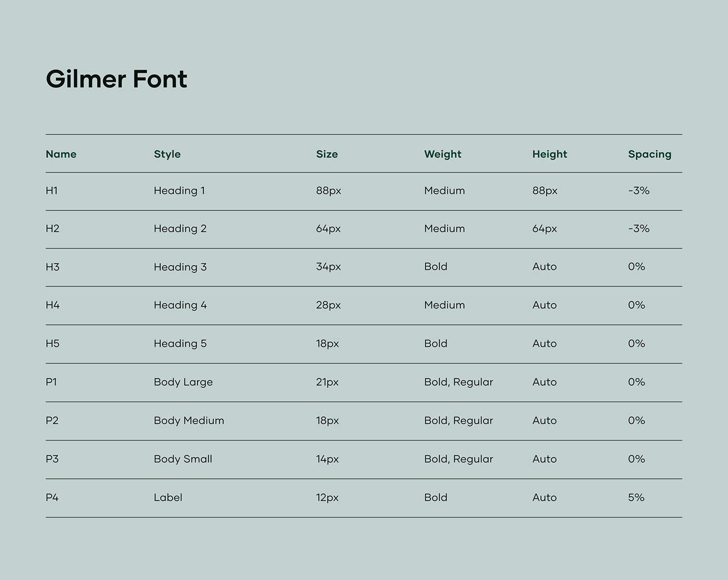This screenshot has width=728, height=580.
Task: Click 'Bold' weight in H5 row
Action: 436,343
